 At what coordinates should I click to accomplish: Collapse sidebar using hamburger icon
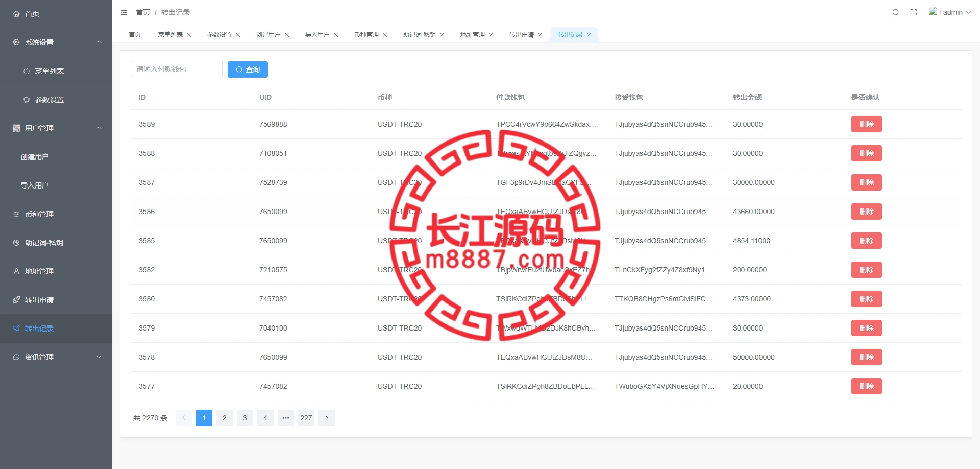(124, 12)
